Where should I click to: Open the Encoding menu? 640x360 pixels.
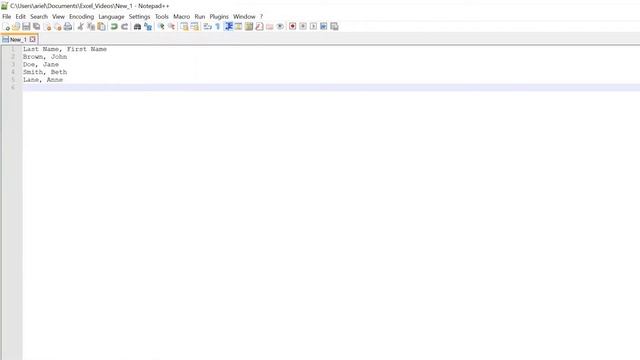[81, 17]
